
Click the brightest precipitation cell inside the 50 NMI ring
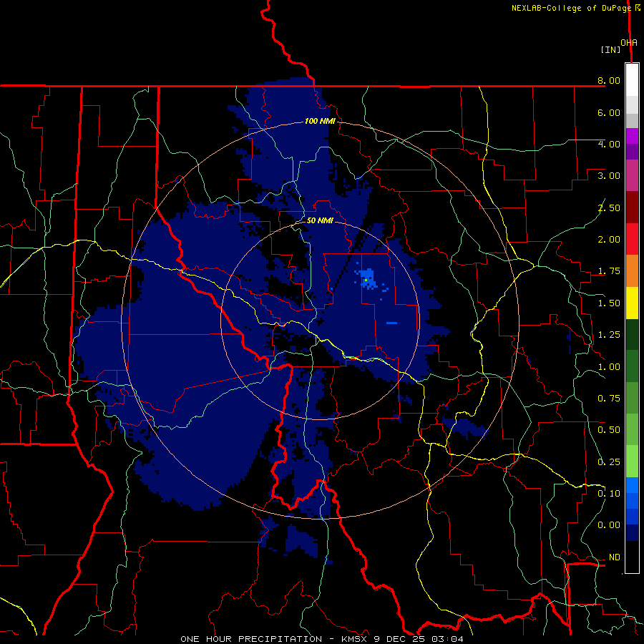point(366,280)
